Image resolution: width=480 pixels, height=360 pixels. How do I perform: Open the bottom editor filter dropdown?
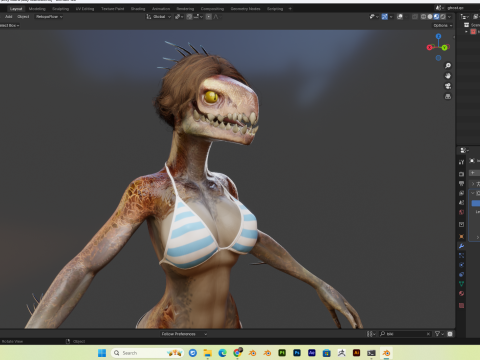point(439,334)
